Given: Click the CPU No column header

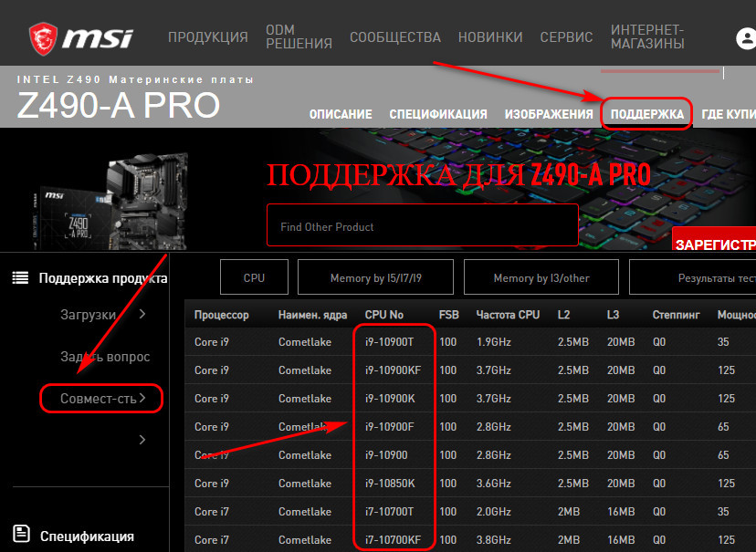Looking at the screenshot, I should click(383, 315).
